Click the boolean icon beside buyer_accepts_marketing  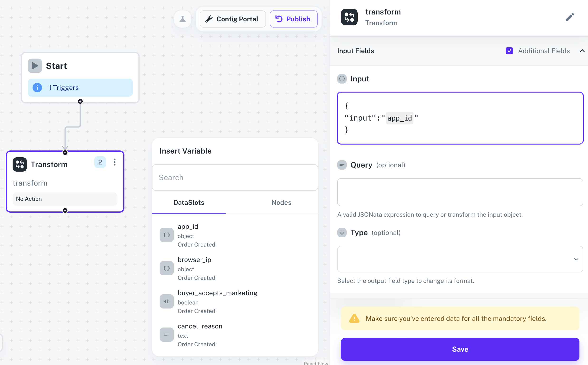166,301
